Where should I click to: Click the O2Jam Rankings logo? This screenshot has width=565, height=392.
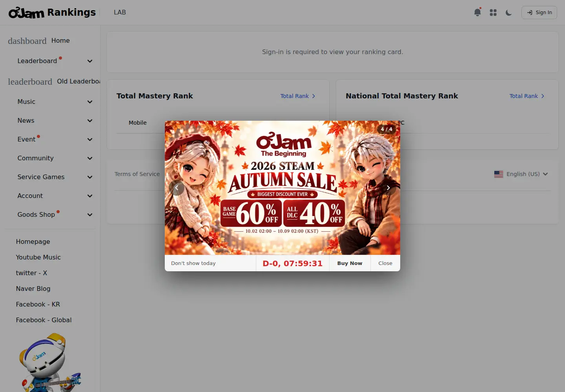(x=52, y=13)
